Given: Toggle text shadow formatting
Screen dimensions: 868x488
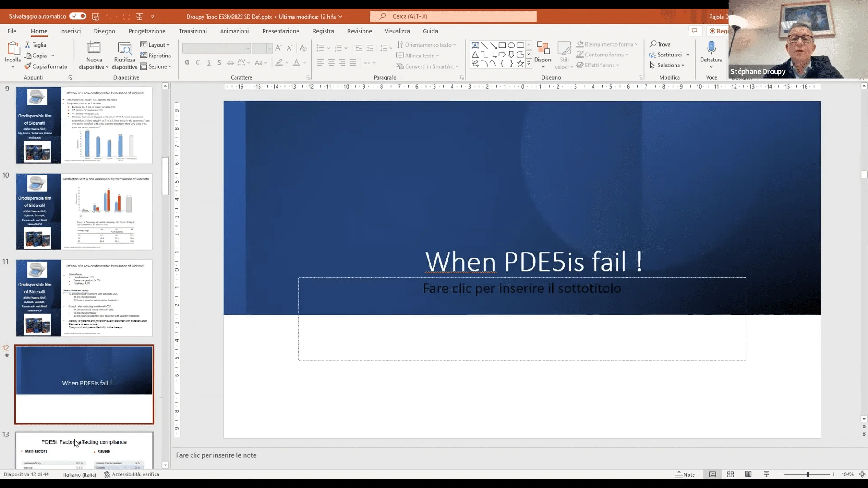Looking at the screenshot, I should click(219, 62).
